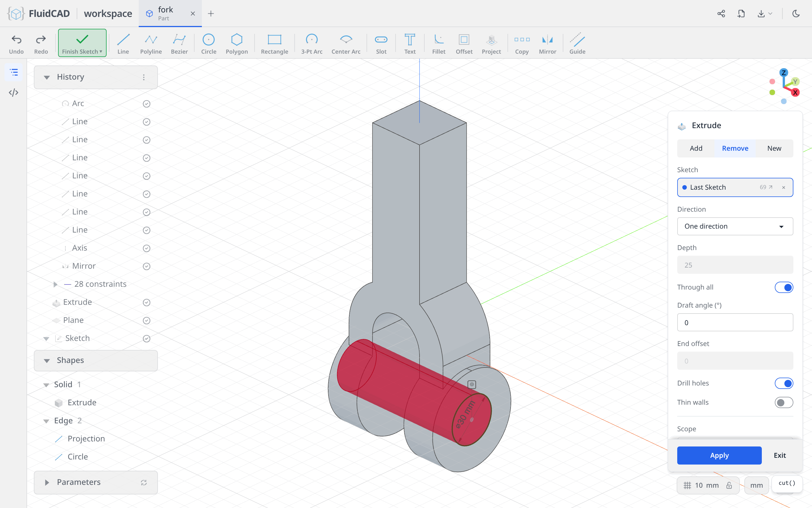Select the Center Arc tool
The height and width of the screenshot is (508, 812).
tap(346, 44)
